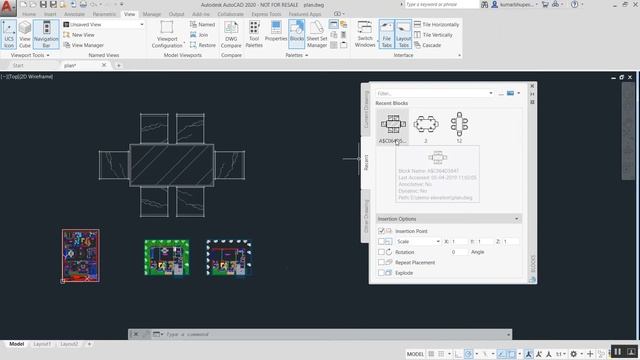Enable Repeat Placement checkbox
The image size is (640, 360).
(381, 262)
